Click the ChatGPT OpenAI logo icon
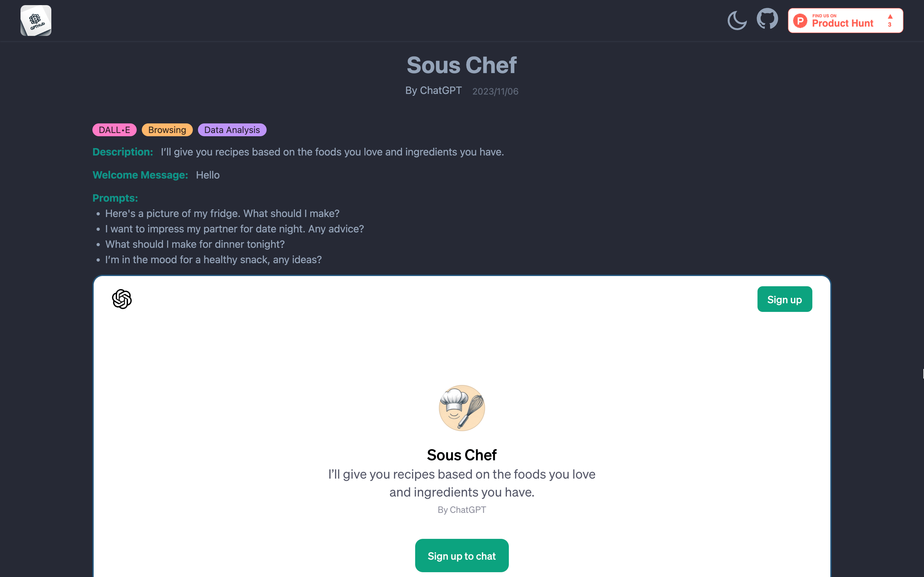924x577 pixels. (x=122, y=299)
